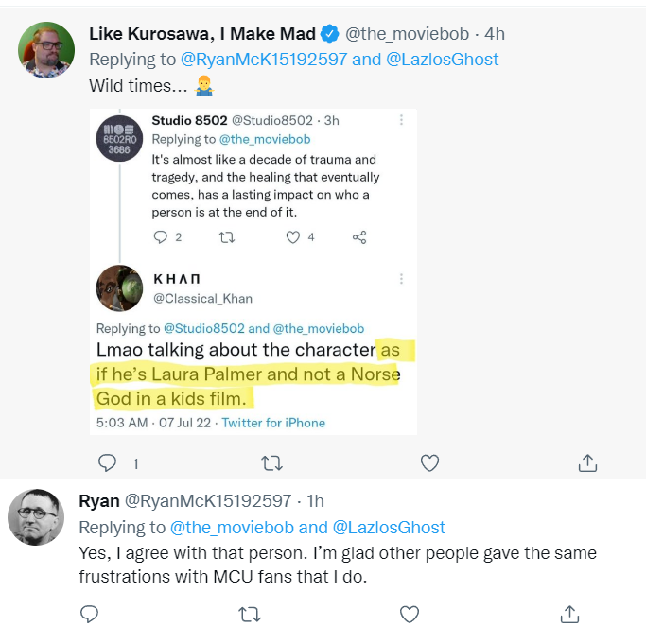The width and height of the screenshot is (646, 644).
Task: Reply to Ryan's tweet about MCU fans
Action: click(x=90, y=615)
